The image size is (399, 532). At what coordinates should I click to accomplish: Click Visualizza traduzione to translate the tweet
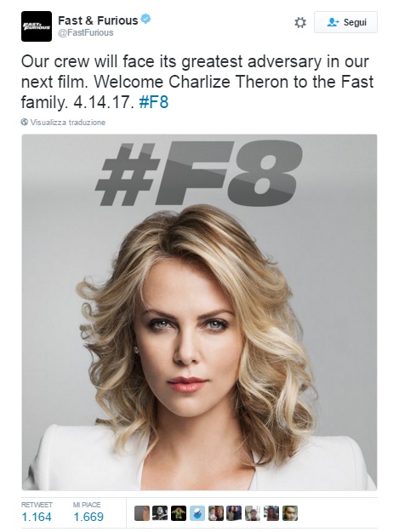tap(68, 123)
